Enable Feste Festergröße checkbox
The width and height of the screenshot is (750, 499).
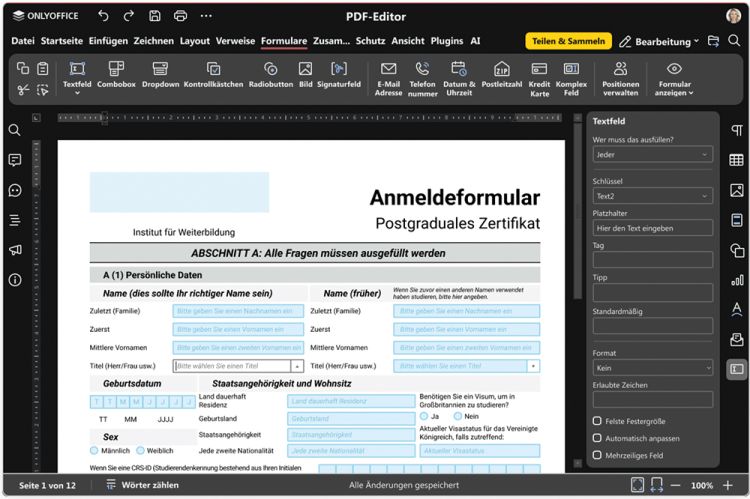pos(597,421)
